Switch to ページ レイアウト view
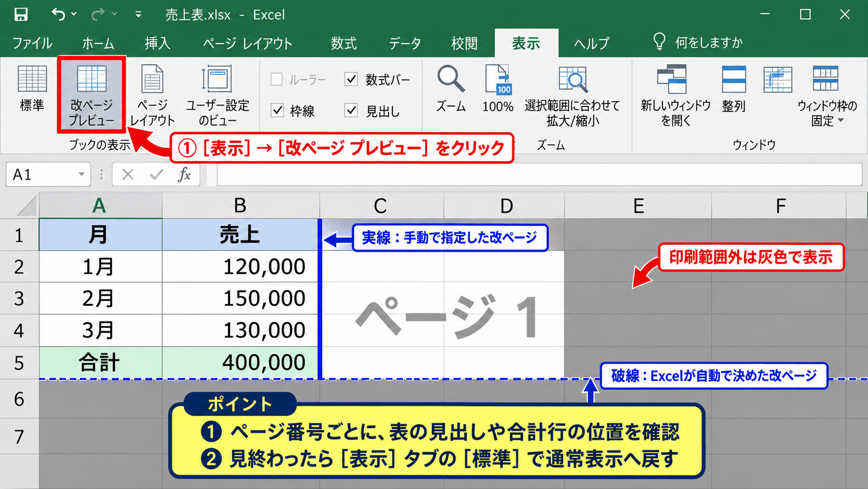868x489 pixels. [x=152, y=96]
